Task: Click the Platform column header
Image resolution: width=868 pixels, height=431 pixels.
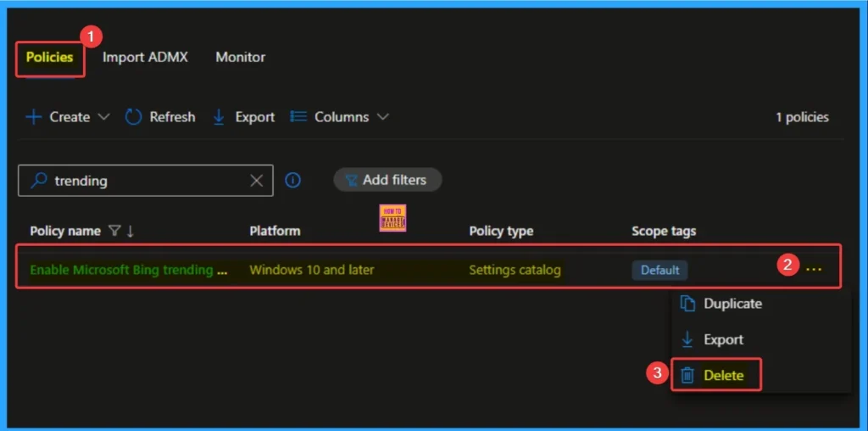Action: click(x=275, y=231)
